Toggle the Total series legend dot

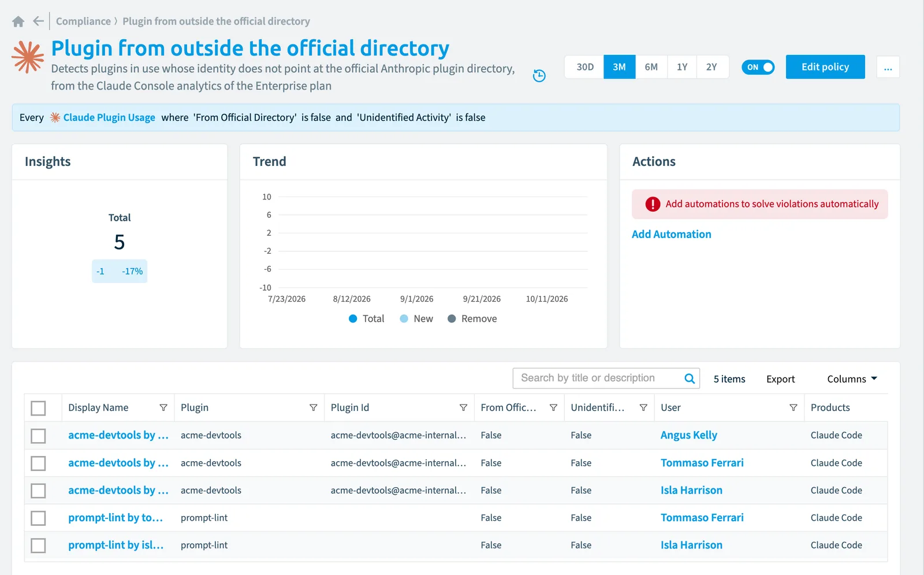pos(353,318)
